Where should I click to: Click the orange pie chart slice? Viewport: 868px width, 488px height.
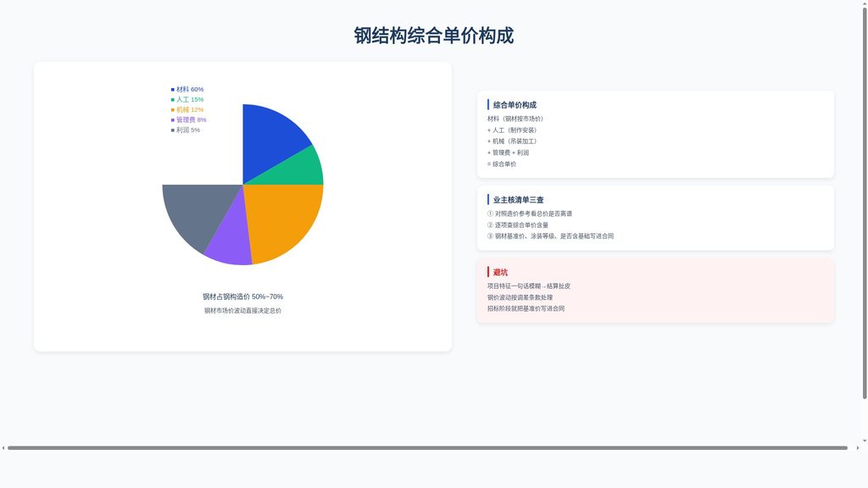pyautogui.click(x=282, y=219)
